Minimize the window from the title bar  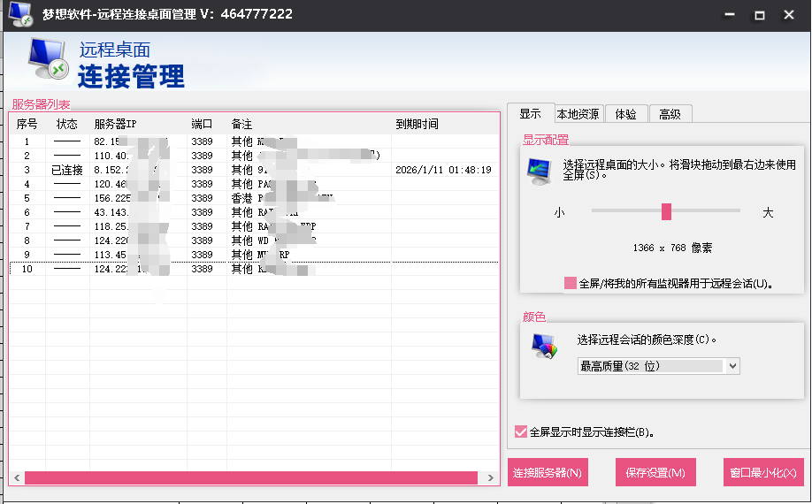tap(729, 15)
